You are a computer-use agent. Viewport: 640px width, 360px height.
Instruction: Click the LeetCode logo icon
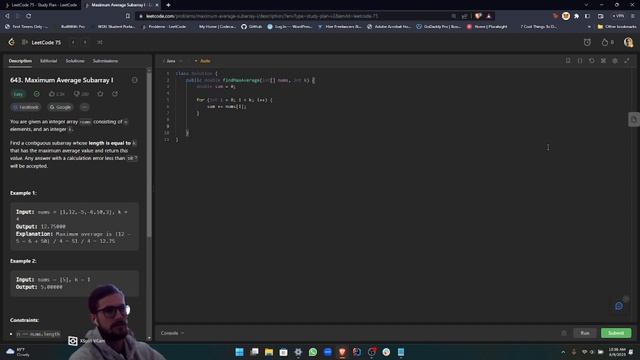coord(11,42)
